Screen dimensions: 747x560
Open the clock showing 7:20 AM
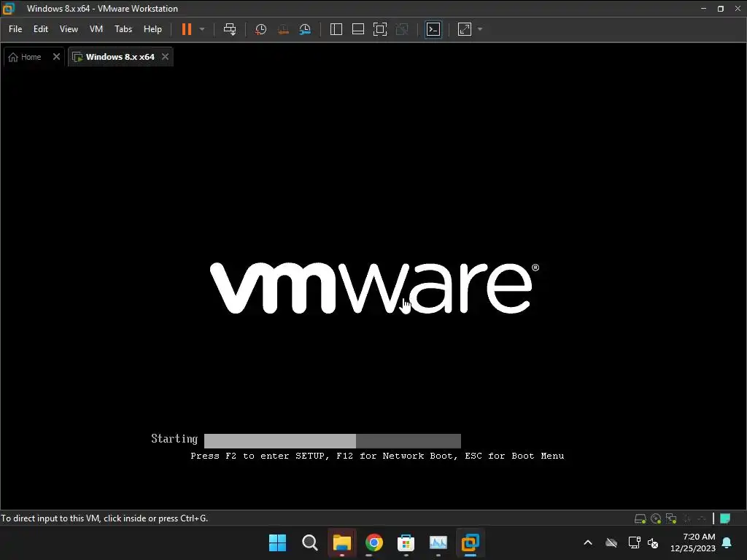693,542
